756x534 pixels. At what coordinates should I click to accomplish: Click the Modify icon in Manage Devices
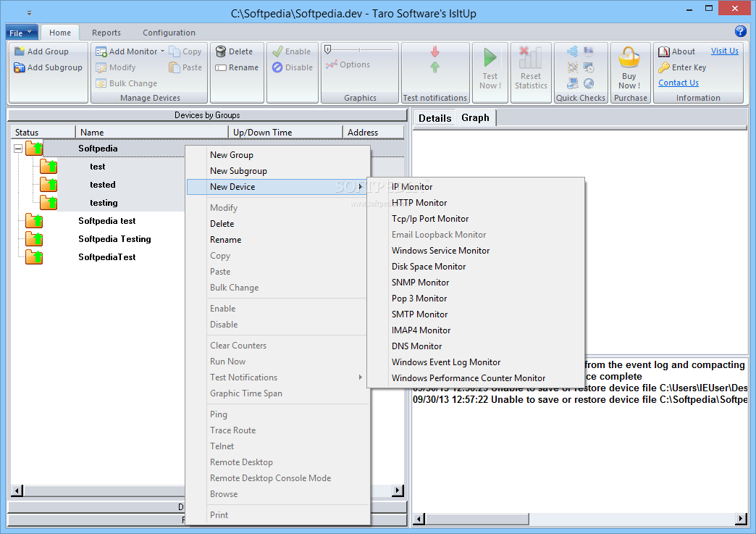101,67
